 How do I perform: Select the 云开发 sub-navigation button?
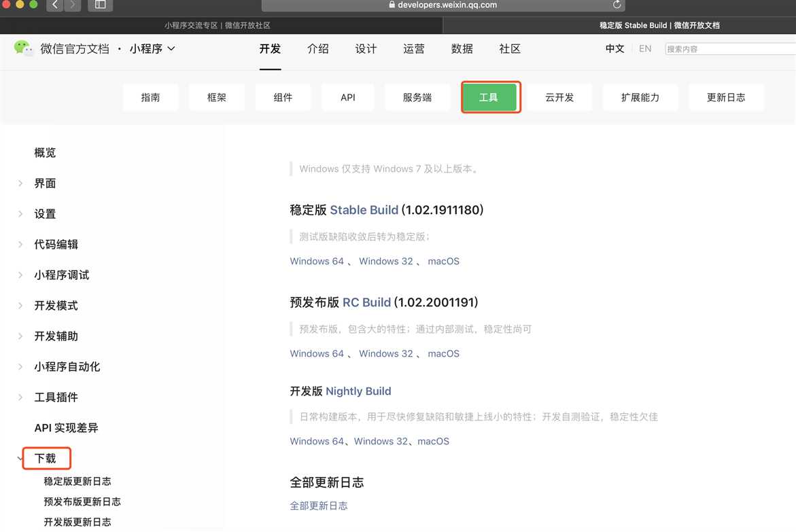click(559, 97)
